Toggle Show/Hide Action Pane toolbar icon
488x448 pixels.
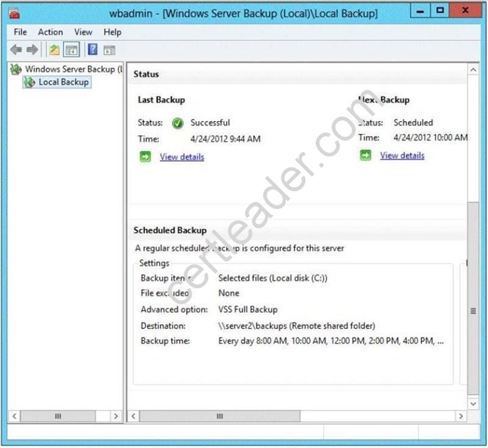[109, 50]
